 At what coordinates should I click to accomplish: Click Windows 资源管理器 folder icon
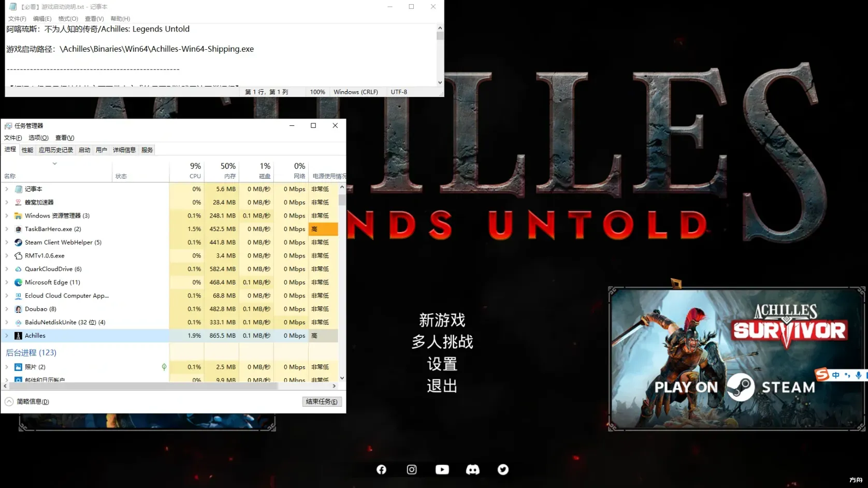[18, 216]
